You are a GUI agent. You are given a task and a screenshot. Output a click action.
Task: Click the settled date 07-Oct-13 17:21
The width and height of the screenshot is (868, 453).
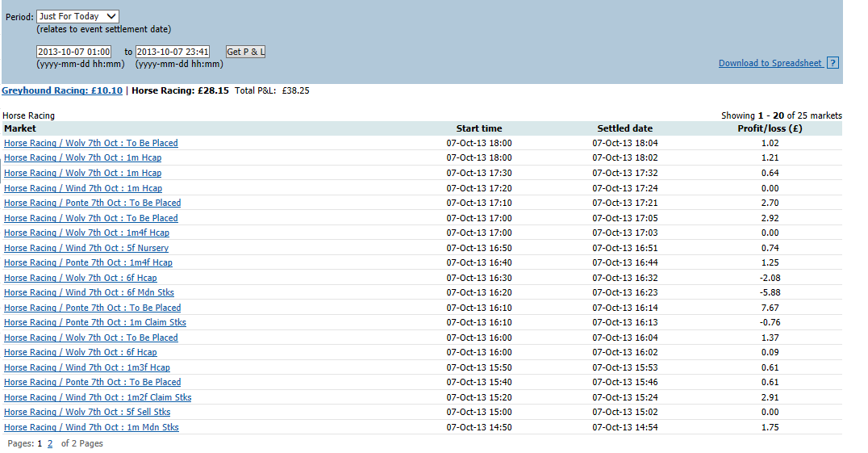click(x=625, y=203)
